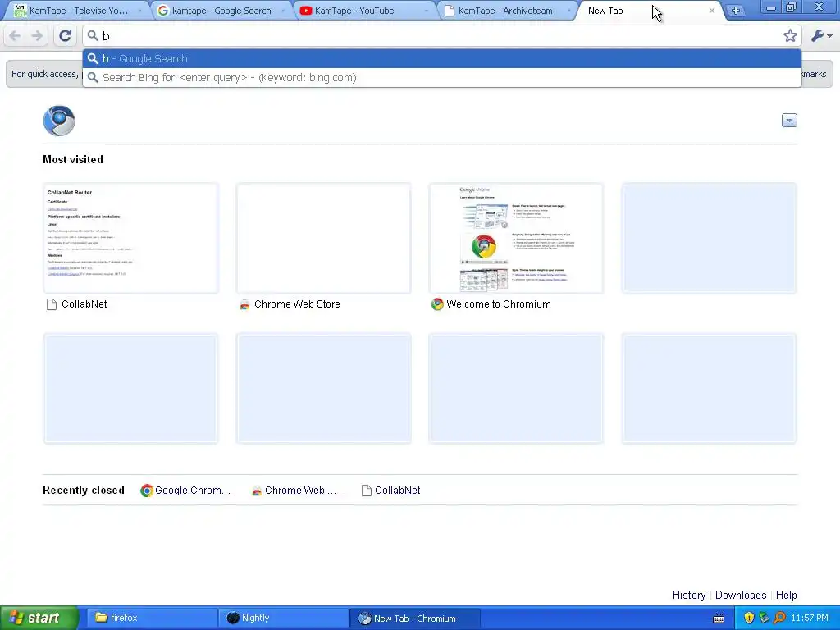840x630 pixels.
Task: Open the Help link
Action: click(787, 596)
